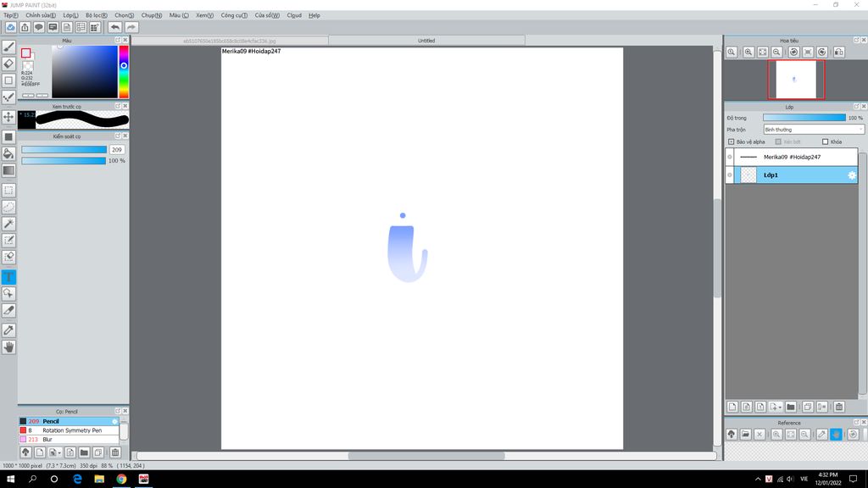
Task: Select the Hand pan tool
Action: (8, 347)
